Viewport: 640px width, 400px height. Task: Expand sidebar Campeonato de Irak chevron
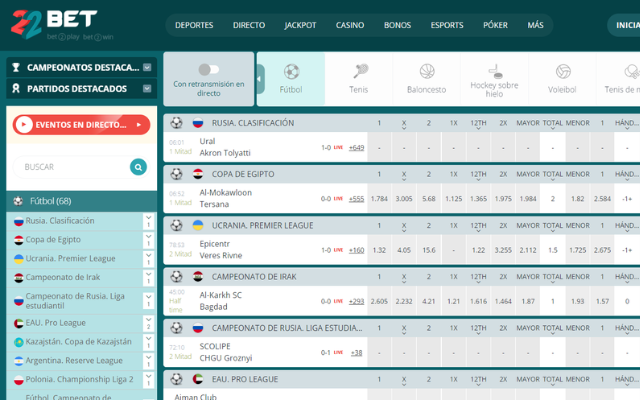pyautogui.click(x=149, y=277)
